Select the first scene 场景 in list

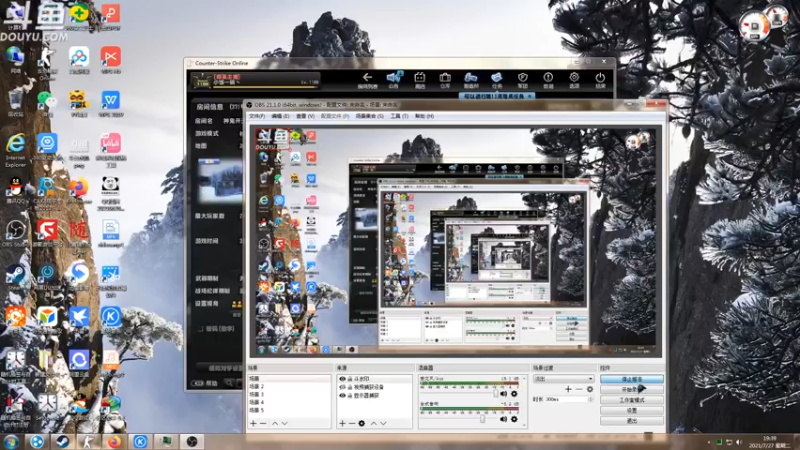click(289, 379)
